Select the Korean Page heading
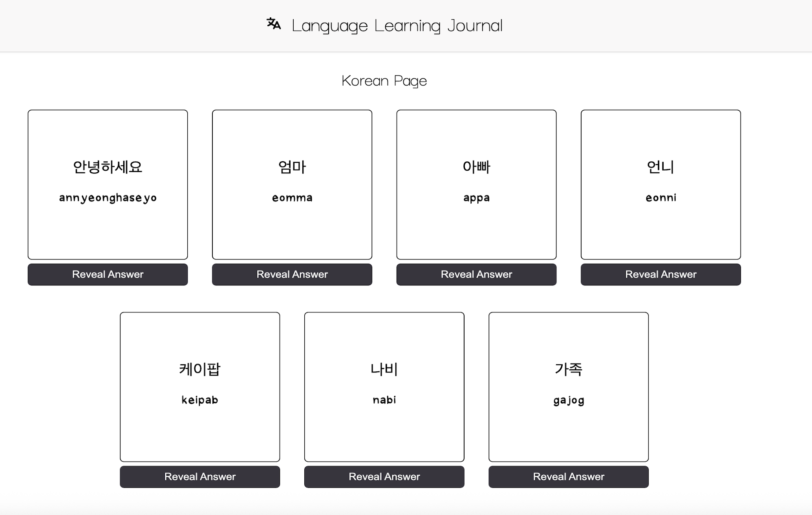This screenshot has width=812, height=515. (384, 81)
